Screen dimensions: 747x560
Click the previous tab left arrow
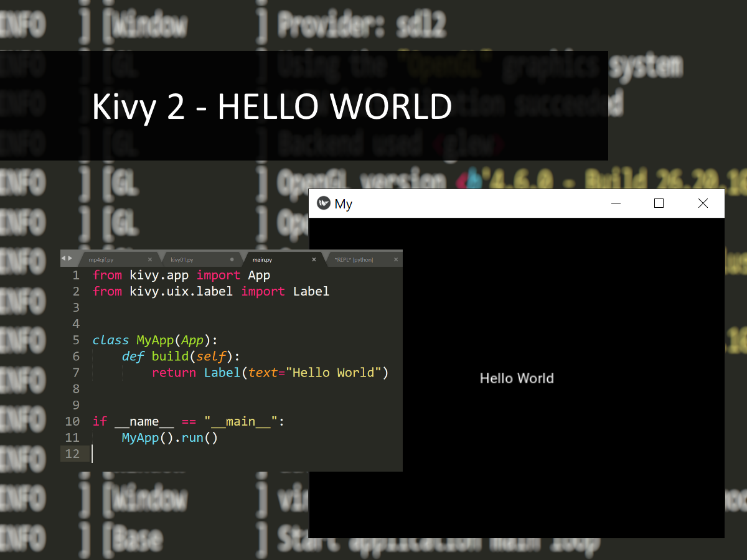coord(63,258)
